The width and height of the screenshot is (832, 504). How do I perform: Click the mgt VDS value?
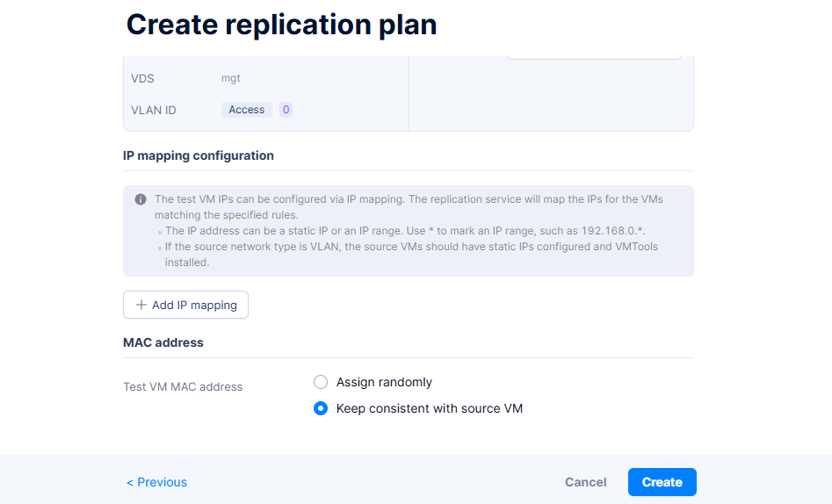tap(230, 78)
